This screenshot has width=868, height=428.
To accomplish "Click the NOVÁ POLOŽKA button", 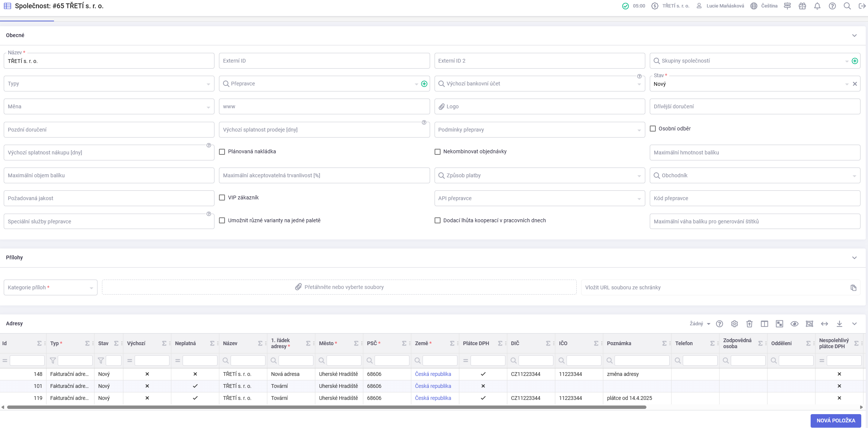I will tap(835, 421).
